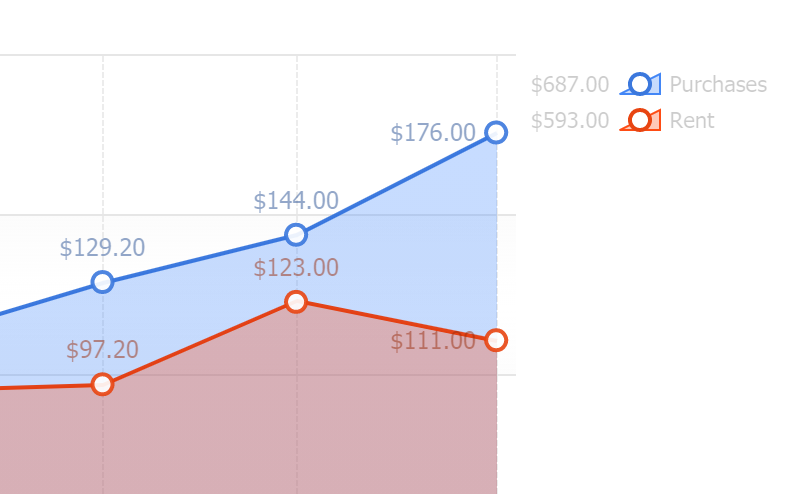Select the Purchases data point at $129.20

click(x=102, y=282)
